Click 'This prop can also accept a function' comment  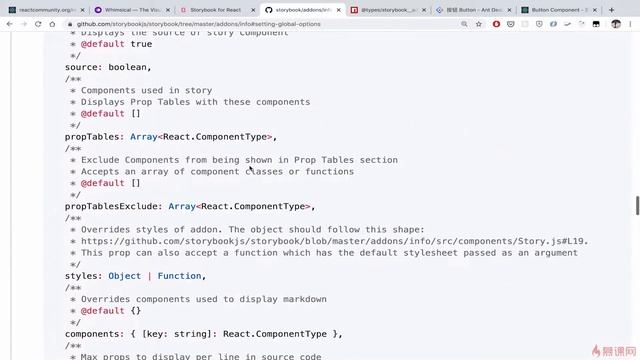329,253
